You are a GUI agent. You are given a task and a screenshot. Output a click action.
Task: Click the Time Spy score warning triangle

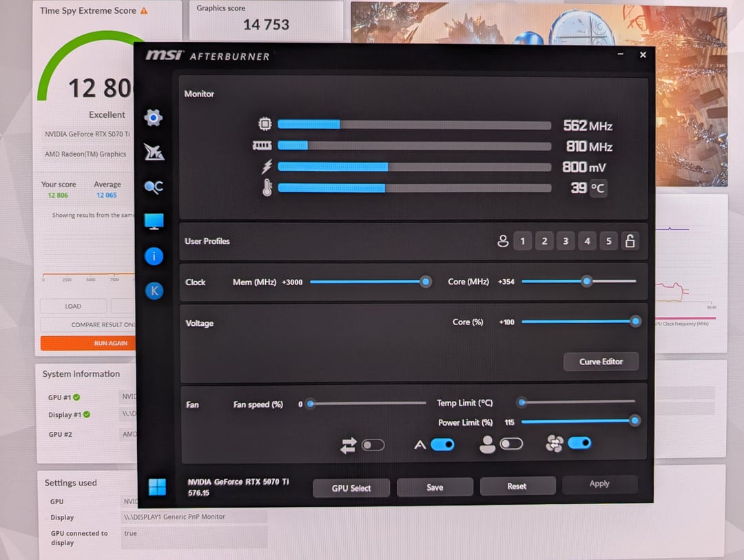(x=144, y=11)
